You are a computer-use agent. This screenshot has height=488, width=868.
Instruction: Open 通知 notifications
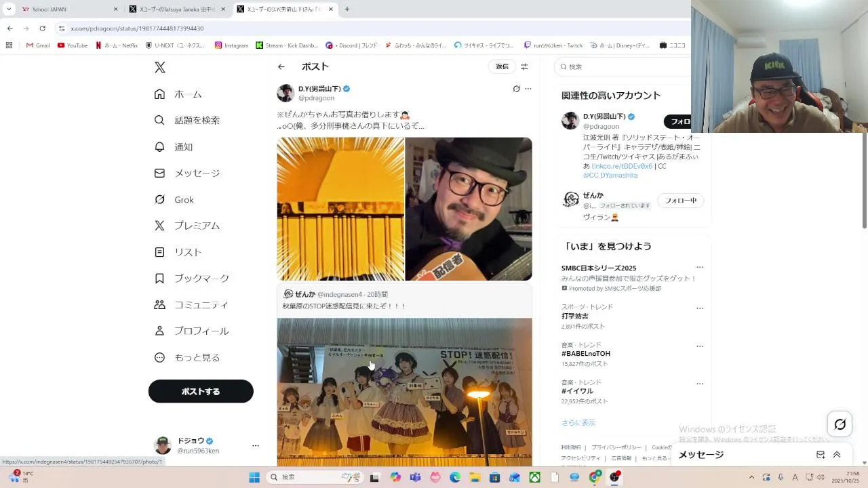174,147
